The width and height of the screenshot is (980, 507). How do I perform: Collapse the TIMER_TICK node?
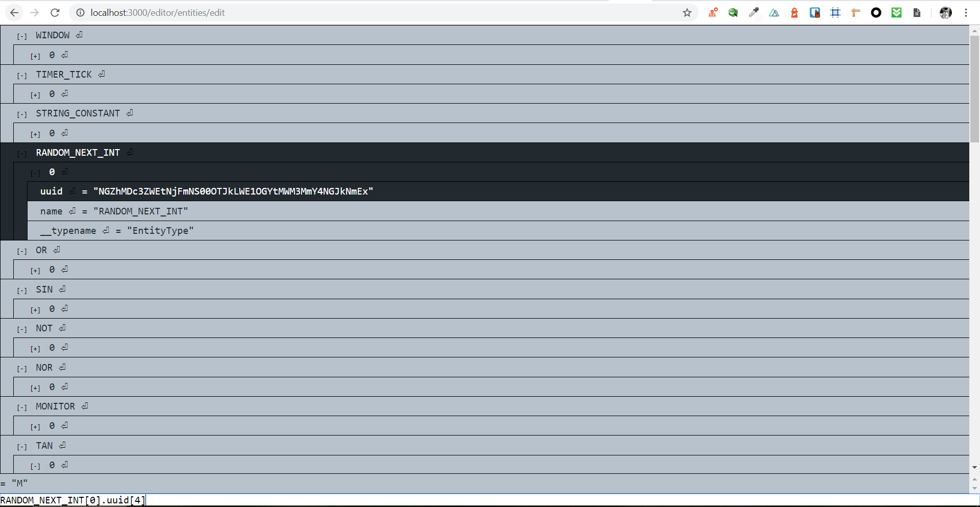(22, 76)
